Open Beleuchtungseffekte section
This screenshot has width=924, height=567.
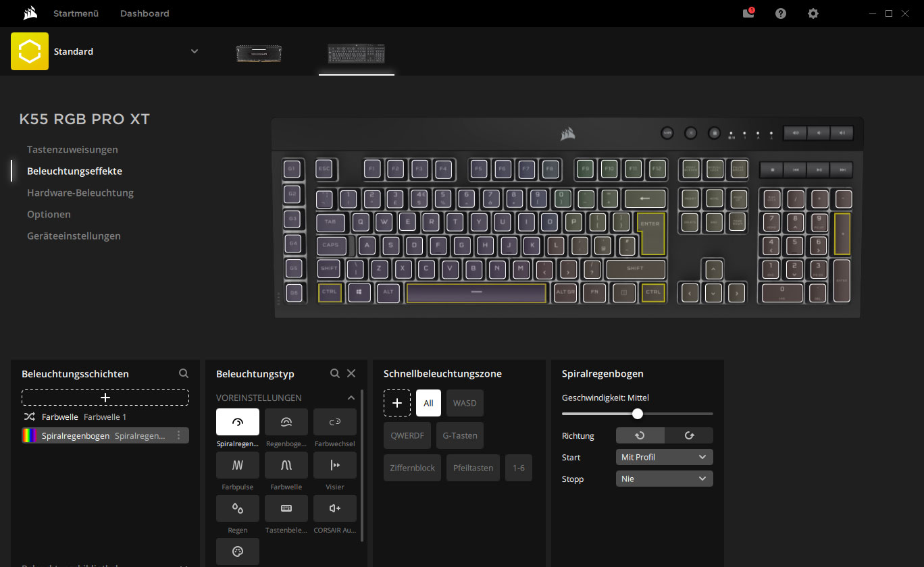click(74, 171)
